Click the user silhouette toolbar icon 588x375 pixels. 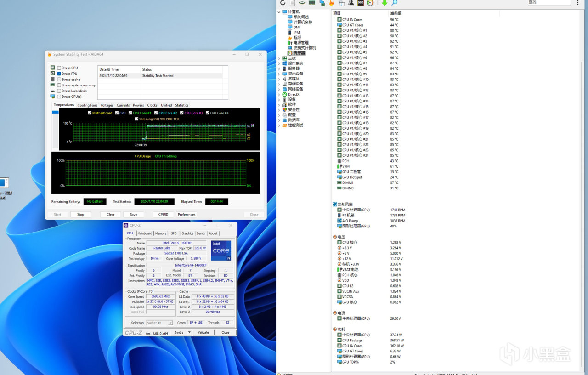click(351, 3)
